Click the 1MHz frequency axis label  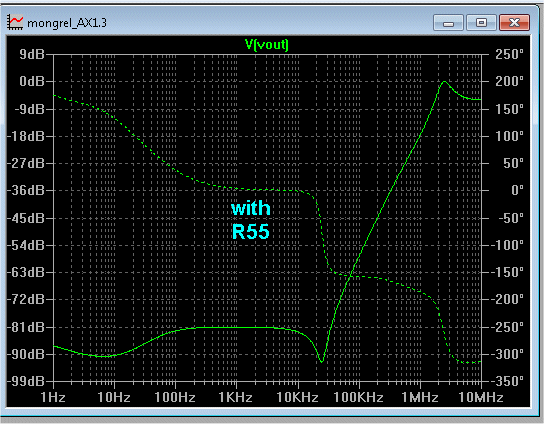420,397
